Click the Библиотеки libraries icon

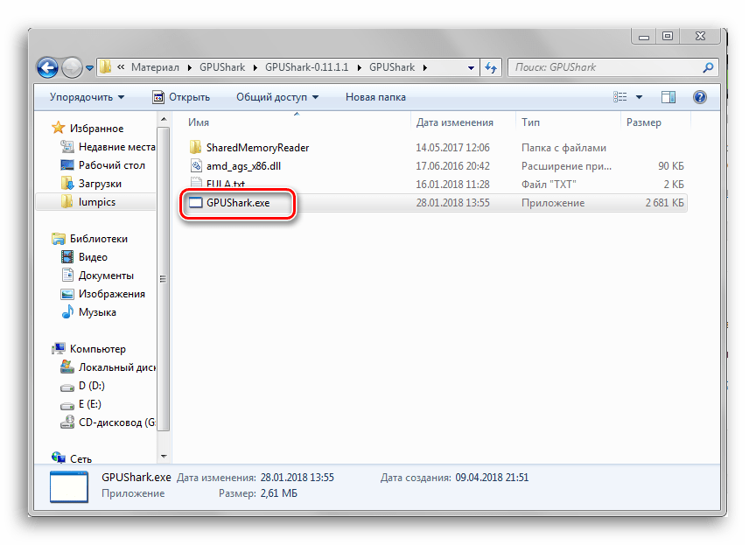pos(59,239)
